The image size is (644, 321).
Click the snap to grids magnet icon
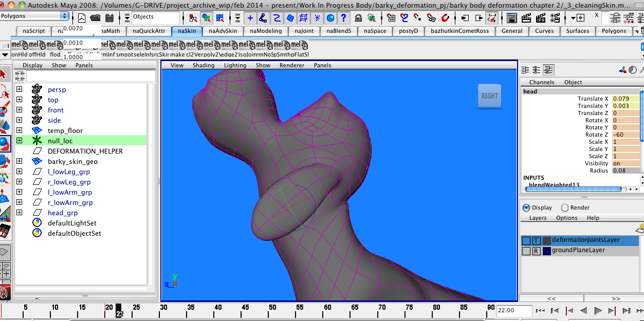[391, 18]
